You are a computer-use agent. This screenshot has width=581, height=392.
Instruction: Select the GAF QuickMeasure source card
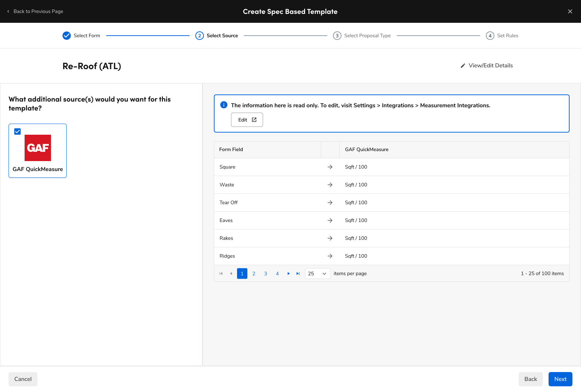click(37, 150)
